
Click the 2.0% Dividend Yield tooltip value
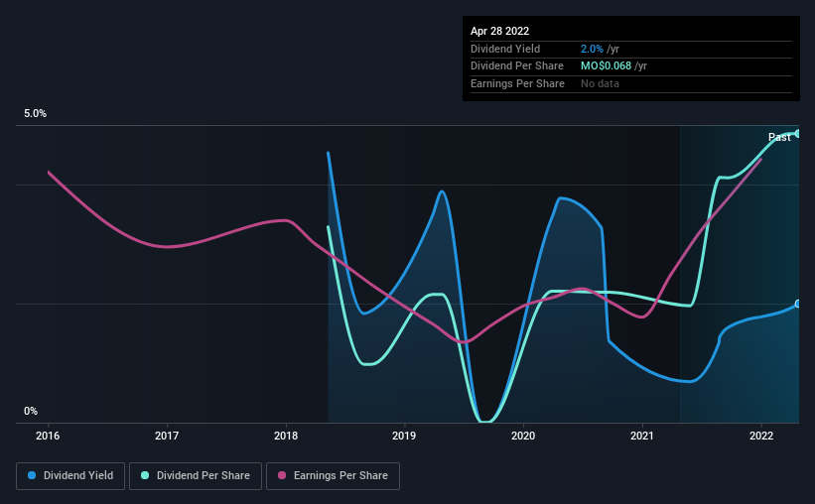coord(592,49)
